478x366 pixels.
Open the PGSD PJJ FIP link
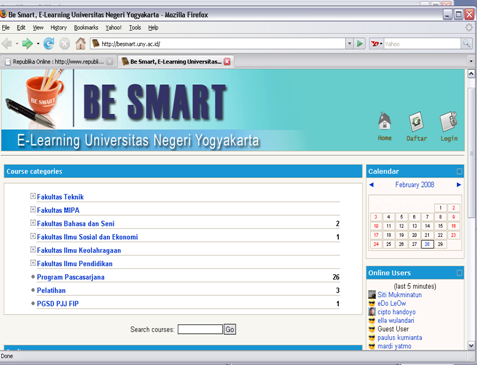click(x=58, y=304)
